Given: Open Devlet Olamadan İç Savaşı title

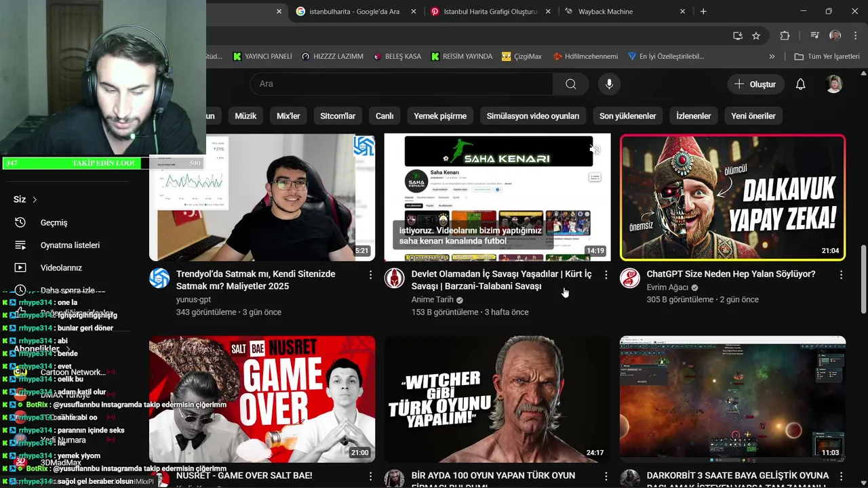Looking at the screenshot, I should pyautogui.click(x=502, y=280).
